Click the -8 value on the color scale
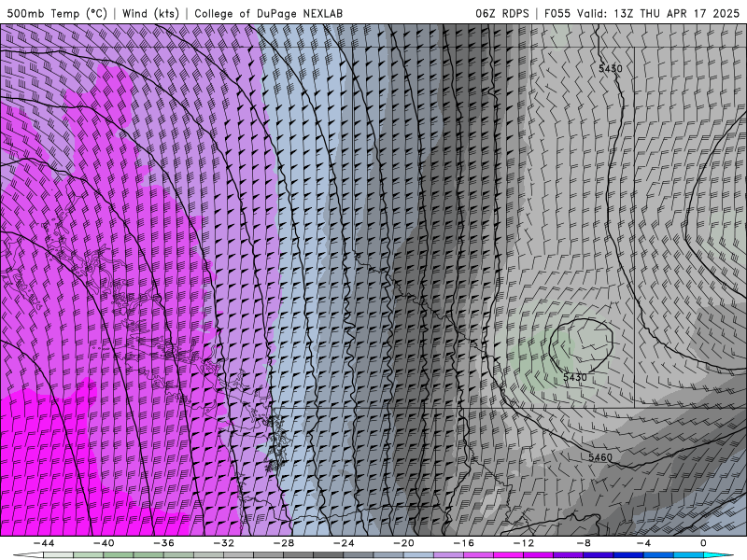747x560 pixels. click(x=584, y=543)
